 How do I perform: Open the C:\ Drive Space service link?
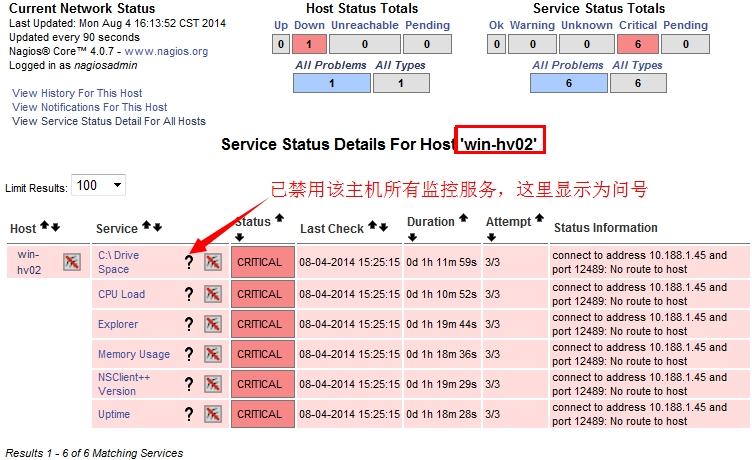click(118, 262)
